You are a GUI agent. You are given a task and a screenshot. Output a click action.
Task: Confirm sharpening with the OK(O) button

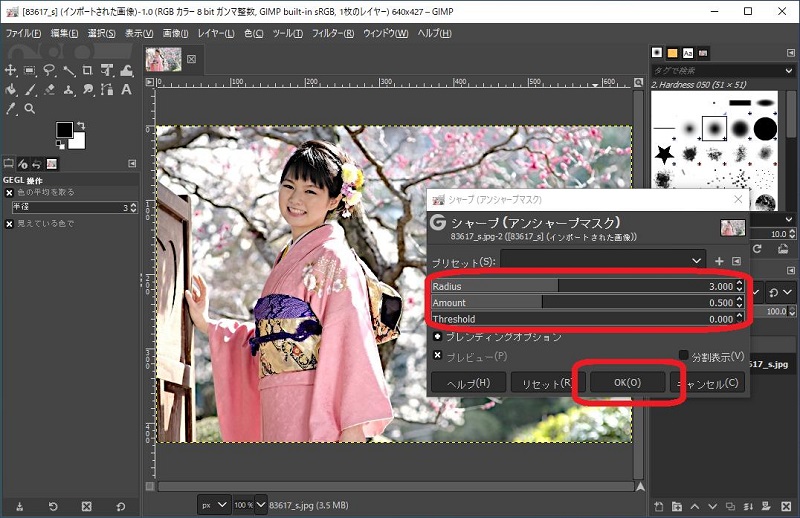(x=628, y=382)
